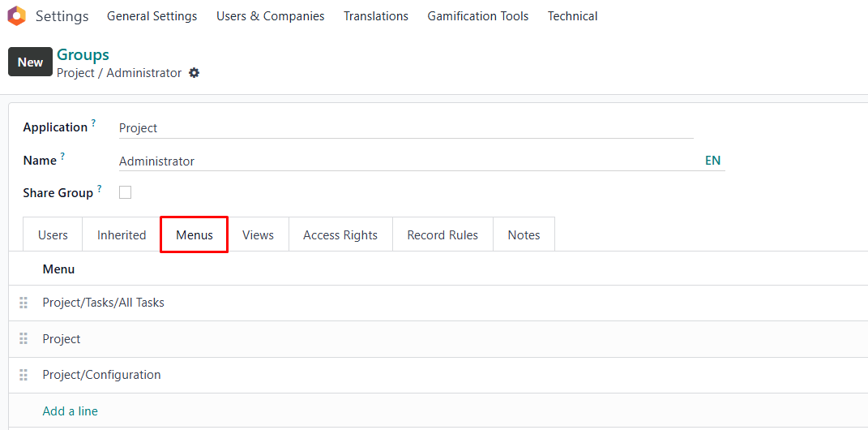Screen dimensions: 868x430
Task: Click the Add a line link
Action: [x=70, y=411]
